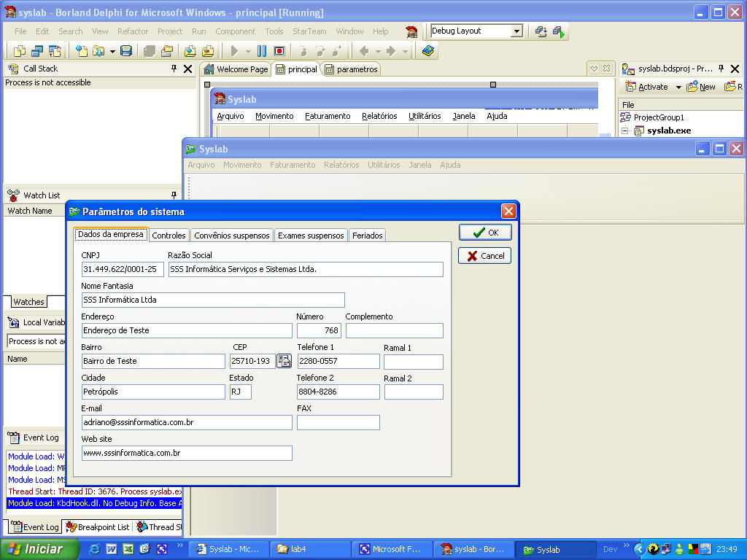Open the File menu in Delphi
747x560 pixels.
(20, 31)
